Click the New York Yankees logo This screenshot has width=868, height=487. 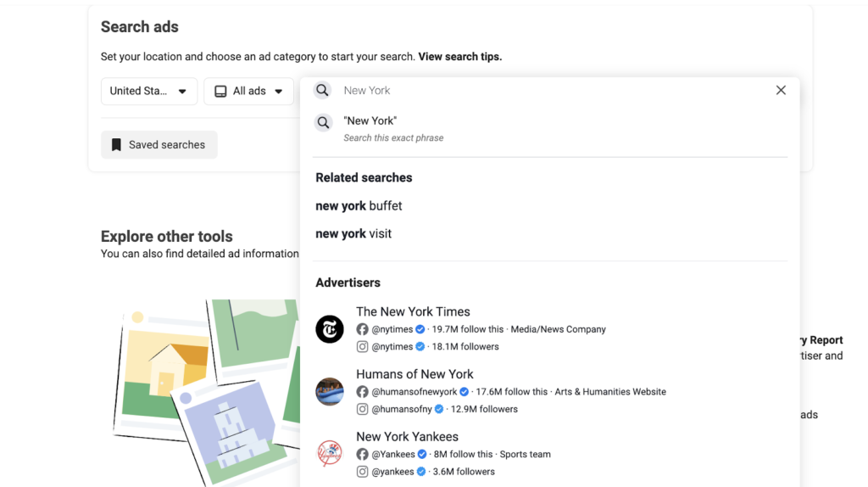pyautogui.click(x=330, y=454)
